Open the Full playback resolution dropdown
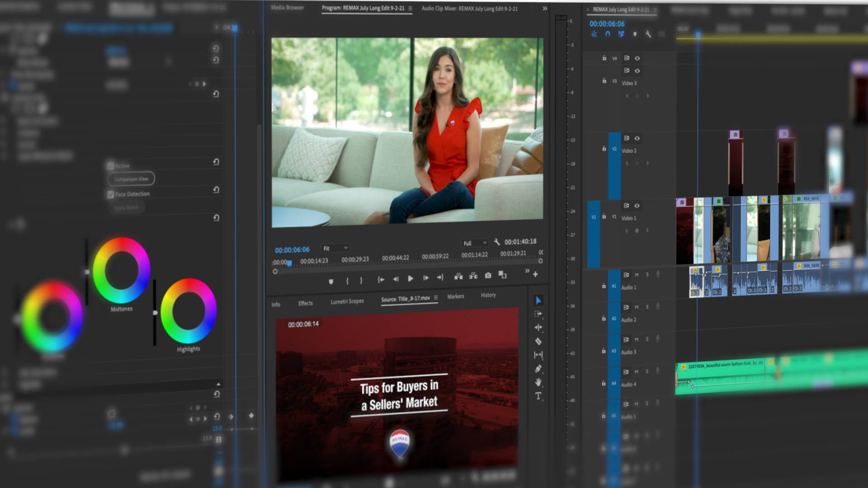This screenshot has width=868, height=488. point(475,243)
